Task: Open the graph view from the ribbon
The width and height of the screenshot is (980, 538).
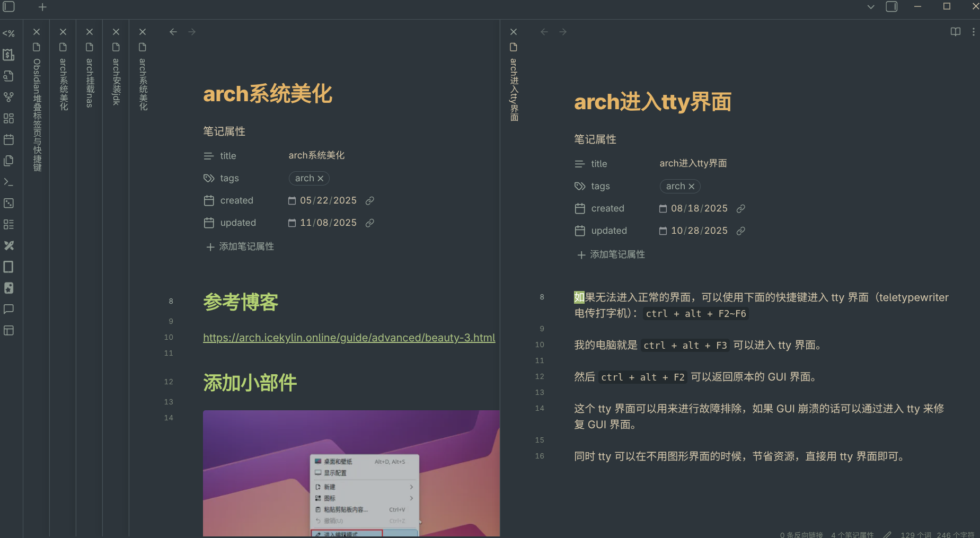Action: (8, 97)
